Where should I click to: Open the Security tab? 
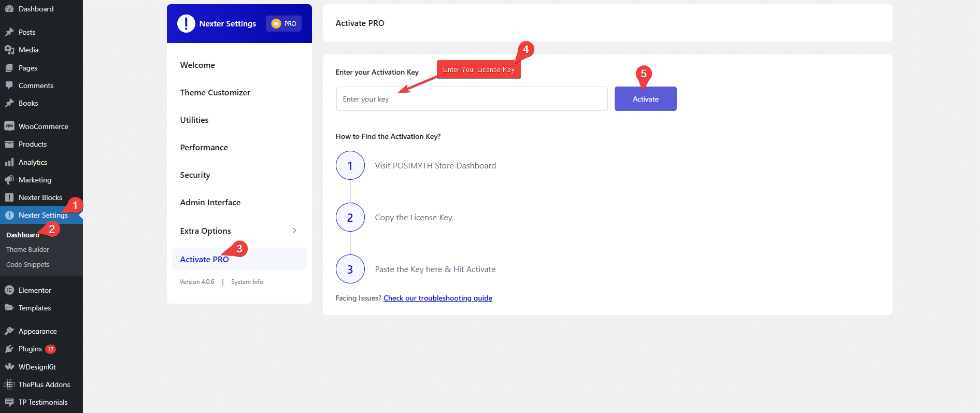195,175
